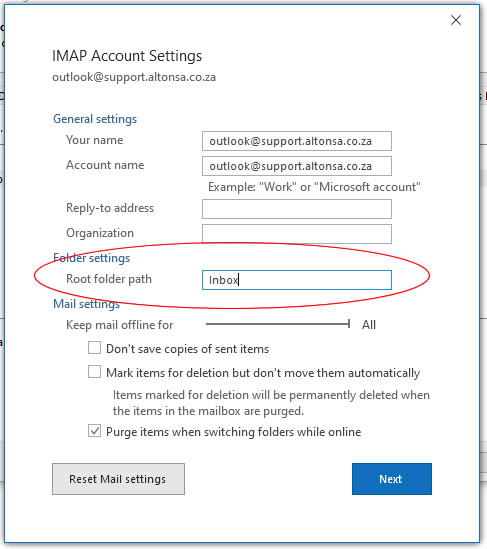Enable Don't save copies of sent items checkbox
The image size is (487, 549).
click(95, 348)
